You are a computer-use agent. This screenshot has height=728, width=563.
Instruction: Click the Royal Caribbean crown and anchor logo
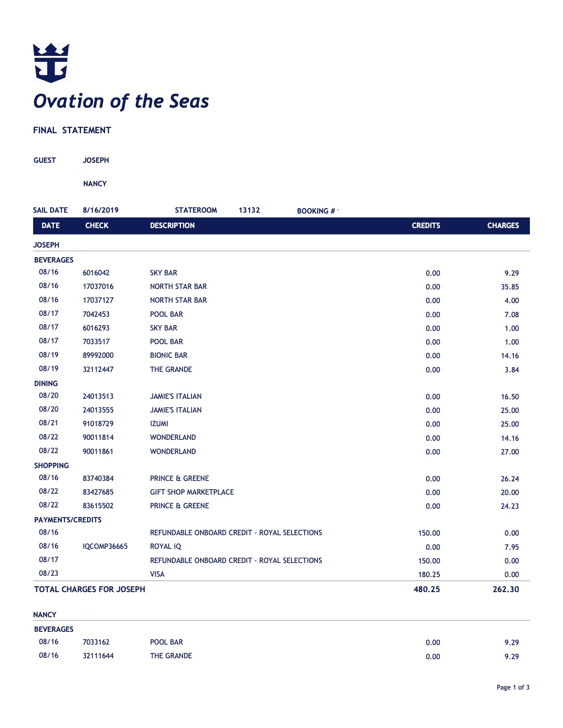click(51, 63)
